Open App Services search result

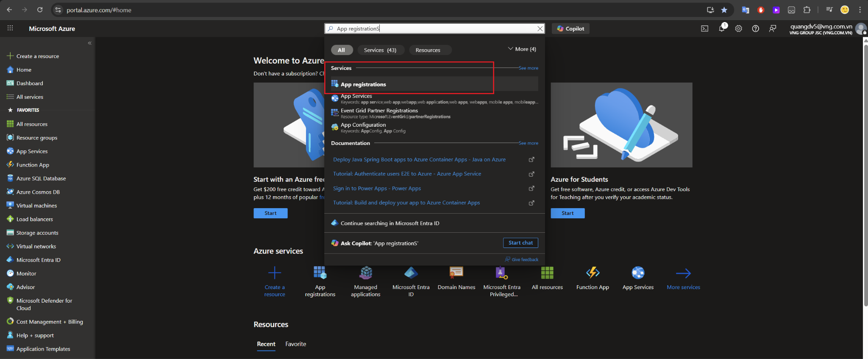pyautogui.click(x=434, y=99)
